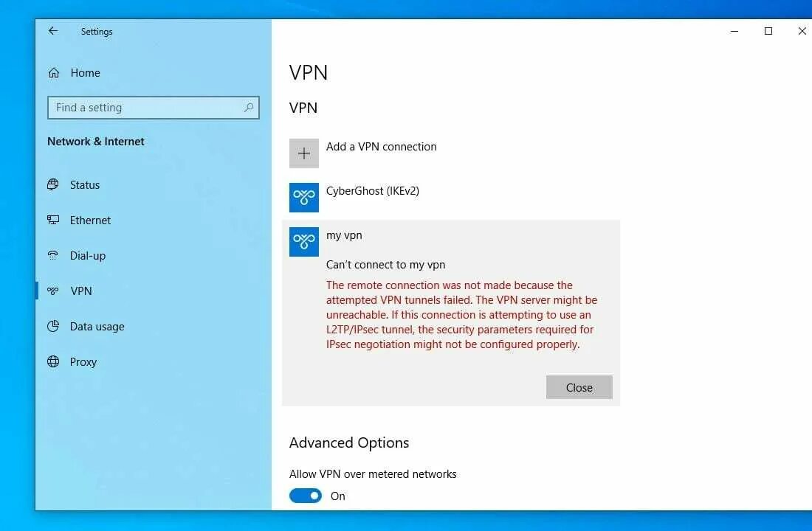Select the CyberGhost (IKEv2) connection
812x531 pixels.
pos(372,191)
